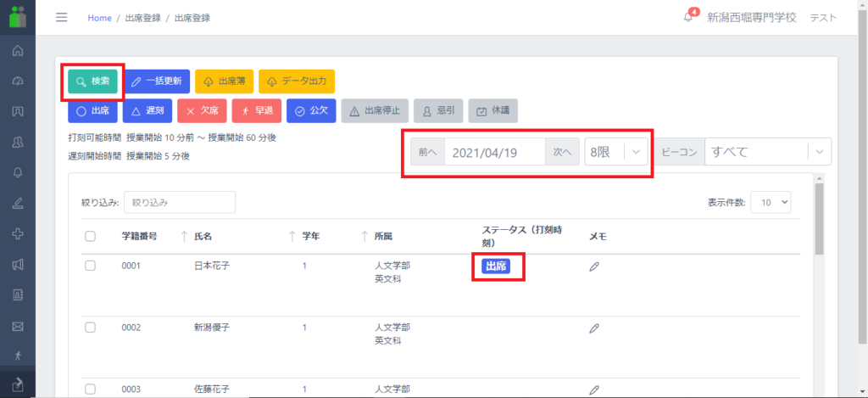Click the name cell 新潟優子
Viewport: 868px width, 398px height.
(211, 327)
